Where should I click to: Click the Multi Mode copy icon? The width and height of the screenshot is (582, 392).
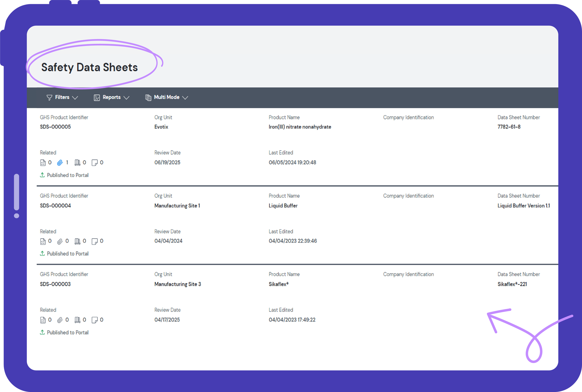148,98
